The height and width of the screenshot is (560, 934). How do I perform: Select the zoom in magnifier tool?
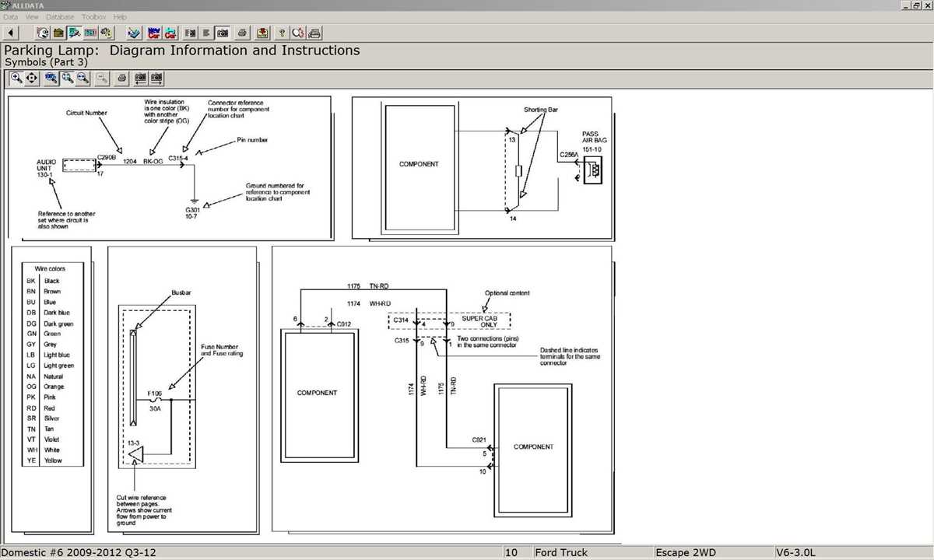tap(16, 78)
